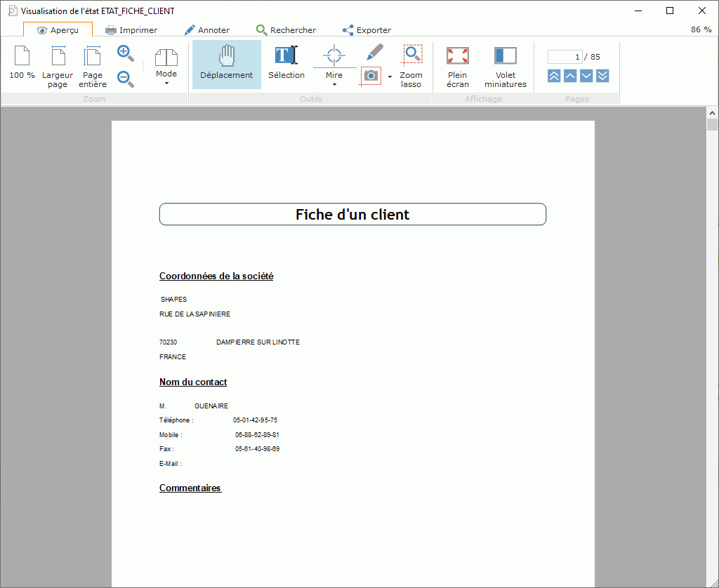Screen dimensions: 719x588
Task: Click the postal code 70230
Action: click(x=169, y=342)
